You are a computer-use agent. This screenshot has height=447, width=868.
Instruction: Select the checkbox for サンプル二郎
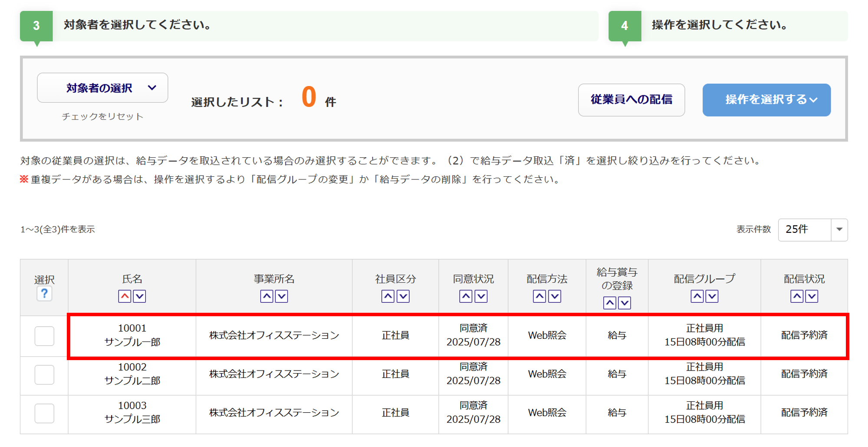(44, 374)
